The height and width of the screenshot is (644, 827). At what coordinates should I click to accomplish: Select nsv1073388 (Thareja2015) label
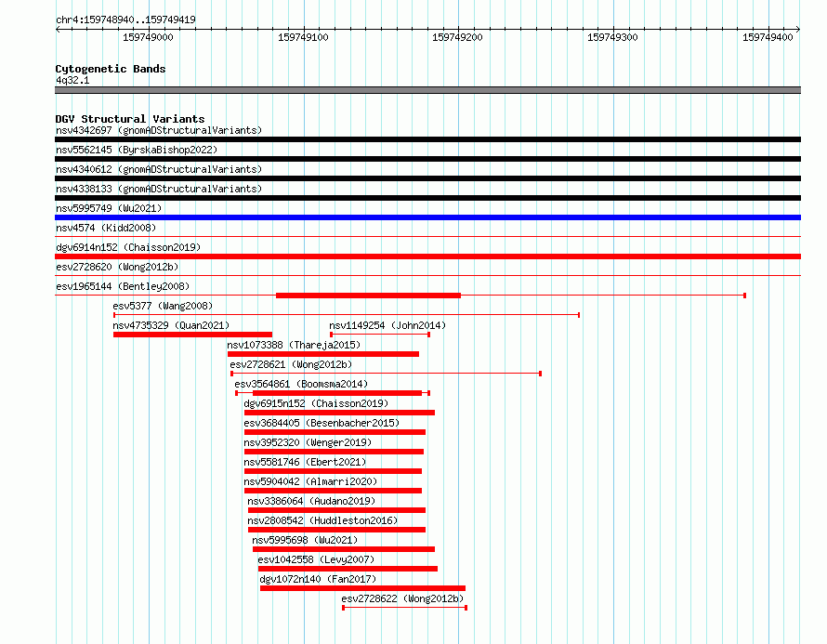(294, 345)
